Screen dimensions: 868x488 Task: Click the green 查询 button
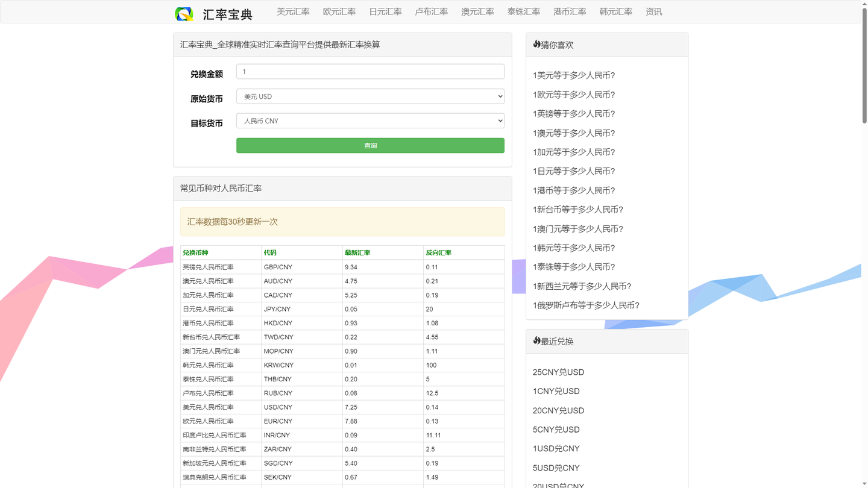[x=370, y=145]
